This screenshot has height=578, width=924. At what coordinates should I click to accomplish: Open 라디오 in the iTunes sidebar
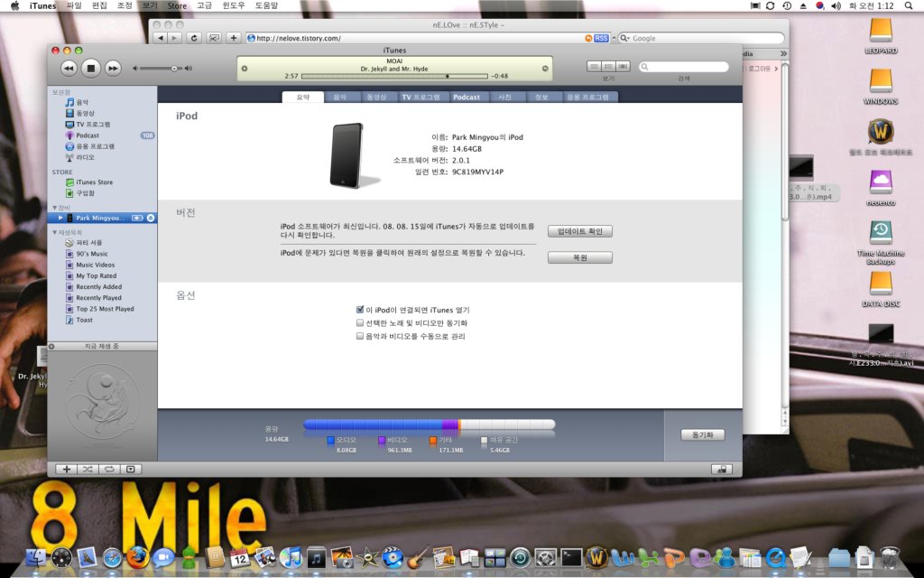(79, 157)
